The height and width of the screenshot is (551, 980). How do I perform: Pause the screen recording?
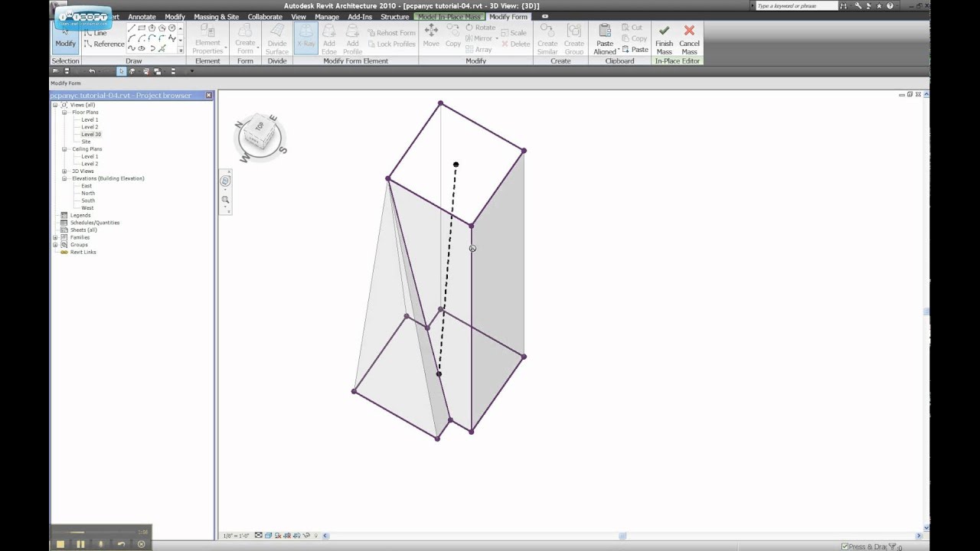click(x=80, y=544)
